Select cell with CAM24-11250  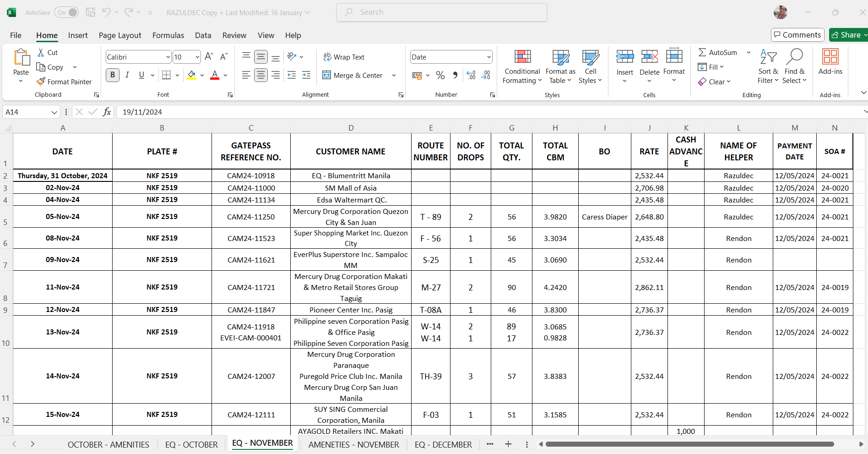point(251,217)
